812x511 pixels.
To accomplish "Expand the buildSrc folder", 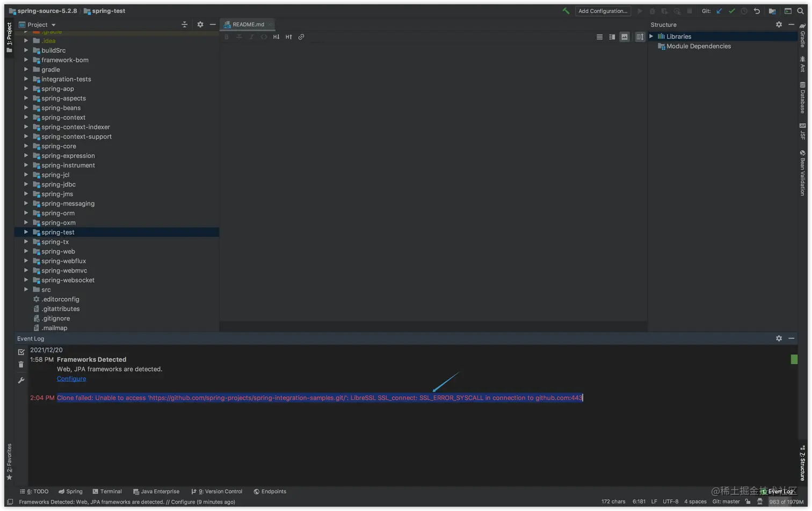I will click(x=26, y=51).
